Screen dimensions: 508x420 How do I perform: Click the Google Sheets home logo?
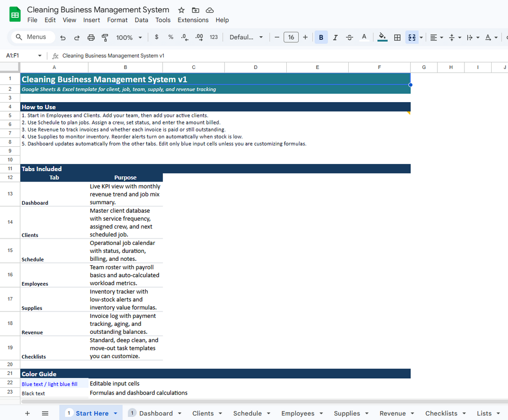(15, 15)
